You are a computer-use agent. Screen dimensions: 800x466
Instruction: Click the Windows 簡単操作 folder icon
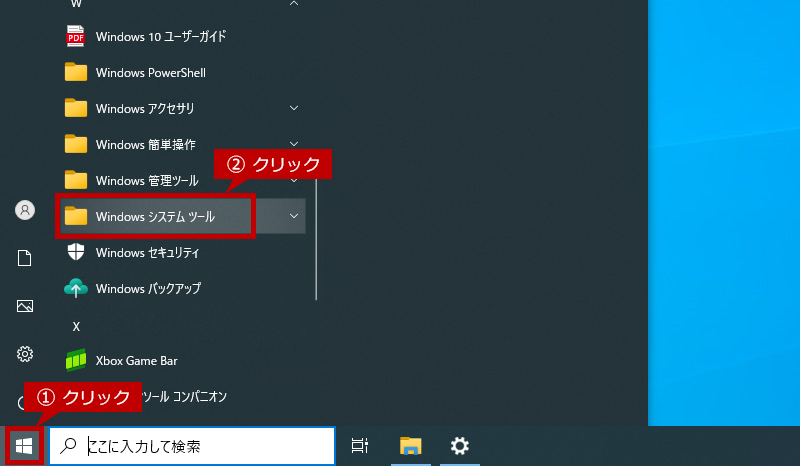pos(76,144)
